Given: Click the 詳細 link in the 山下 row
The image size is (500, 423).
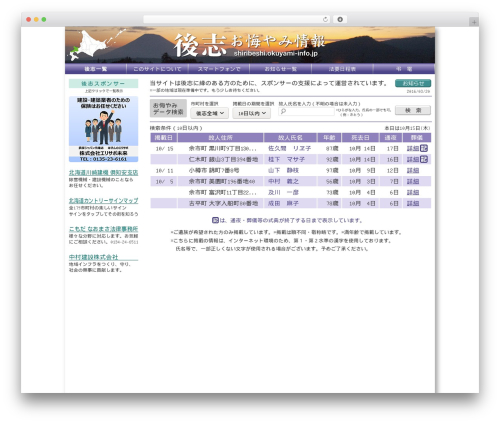Looking at the screenshot, I should [x=413, y=171].
